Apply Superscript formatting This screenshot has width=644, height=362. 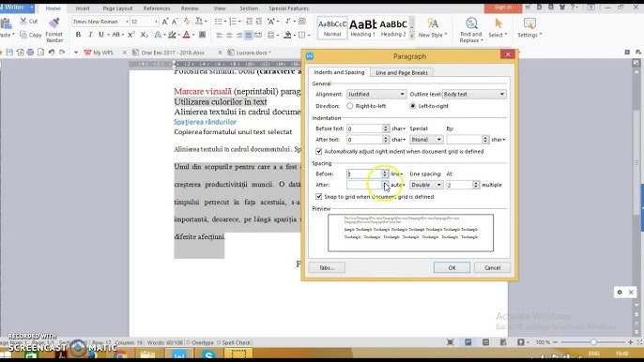(130, 35)
